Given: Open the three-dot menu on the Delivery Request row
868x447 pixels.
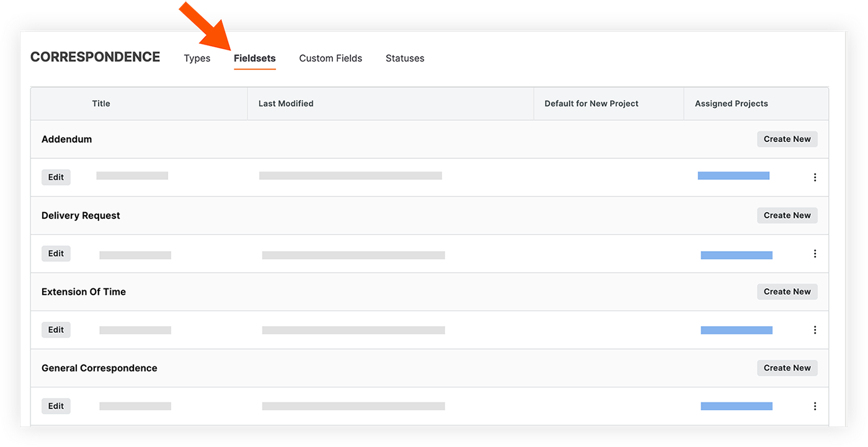Looking at the screenshot, I should click(815, 254).
